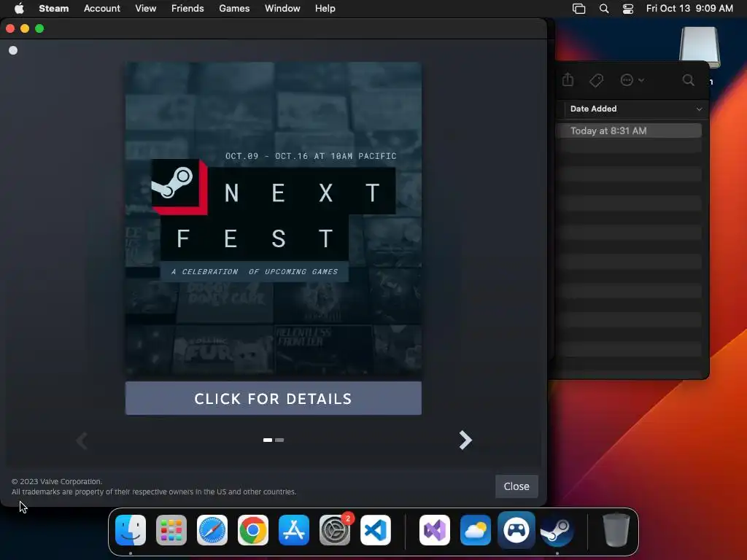Click the Stage Manager icon in menu bar

(578, 9)
